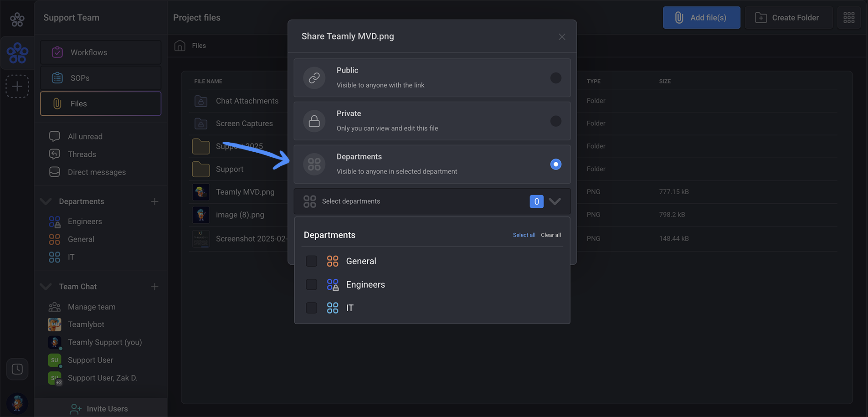Add a new workspace with the dashed plus button
This screenshot has height=417, width=868.
[17, 86]
